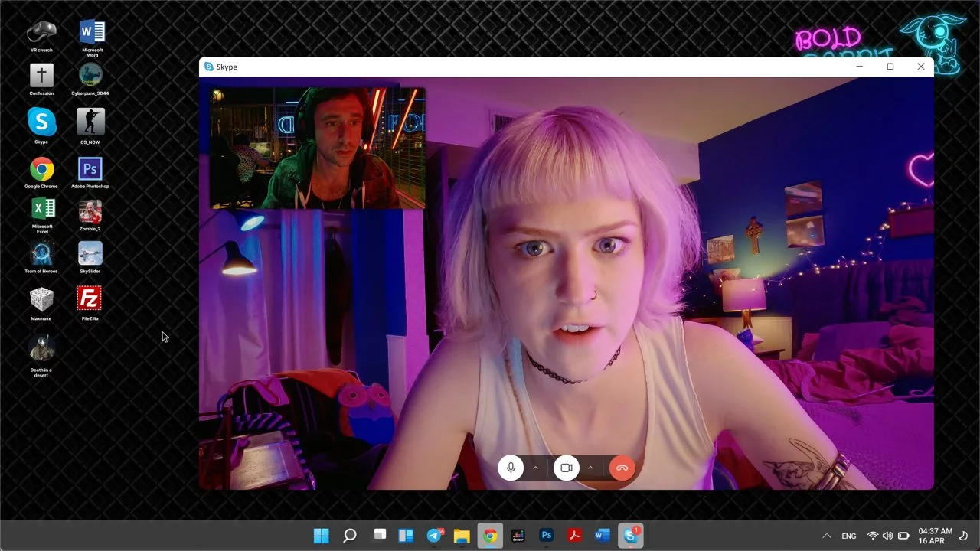Mute the microphone in the Skype call
Image resolution: width=980 pixels, height=551 pixels.
click(511, 468)
